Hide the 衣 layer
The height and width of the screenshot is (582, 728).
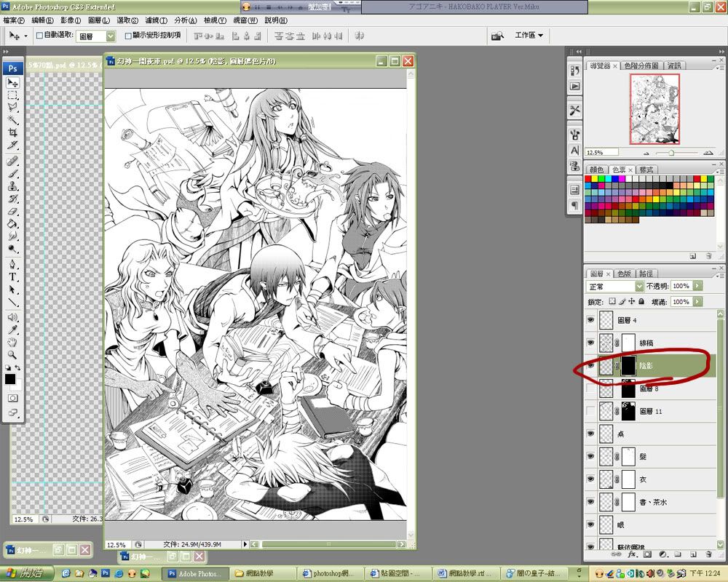[590, 479]
